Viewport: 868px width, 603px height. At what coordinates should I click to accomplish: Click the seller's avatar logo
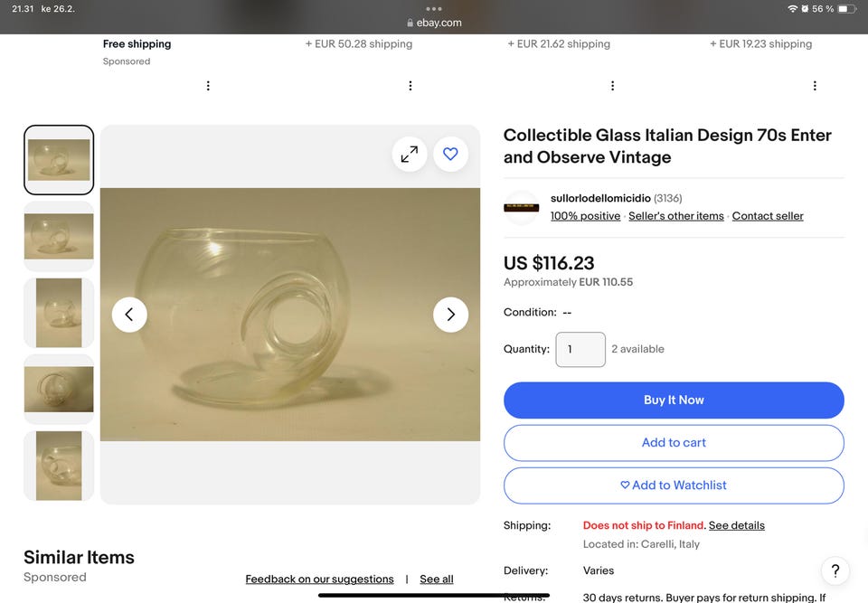point(522,208)
